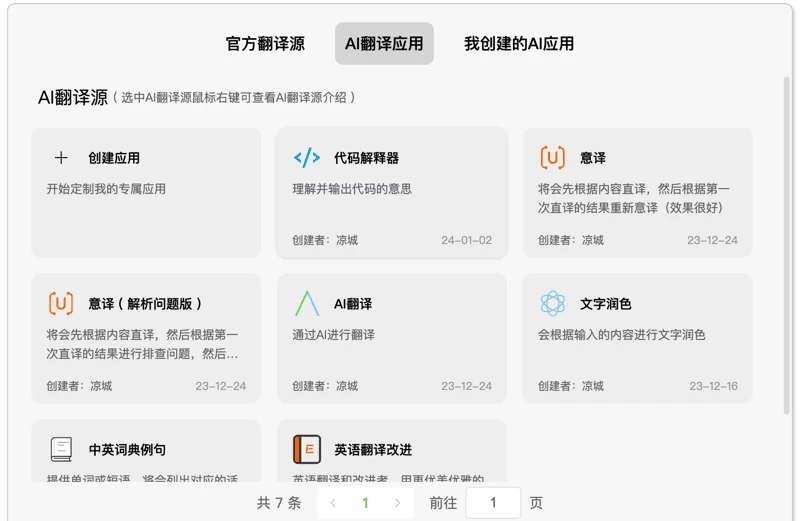Click the 中英词典例句 book icon
Viewport: 801px width, 521px height.
(x=61, y=450)
